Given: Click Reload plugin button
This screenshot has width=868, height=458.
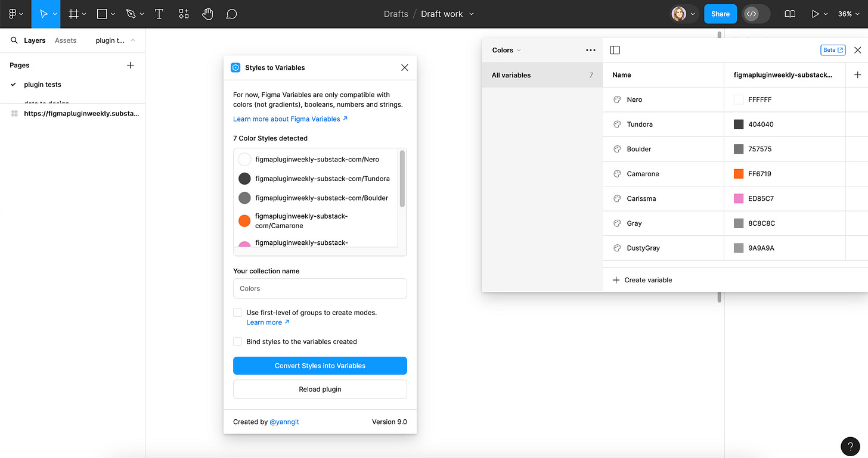Looking at the screenshot, I should (x=320, y=389).
